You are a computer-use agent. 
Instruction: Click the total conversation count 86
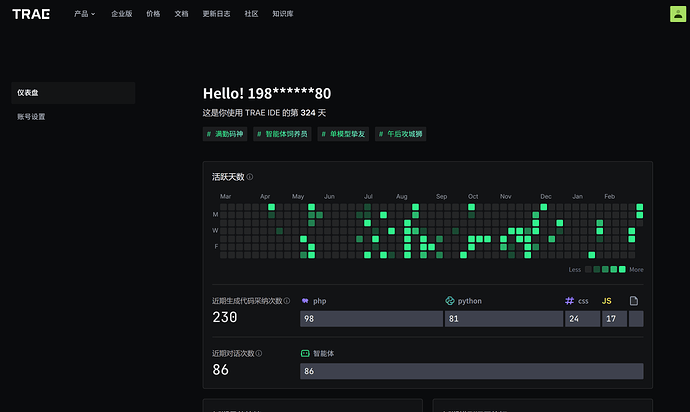(x=220, y=370)
